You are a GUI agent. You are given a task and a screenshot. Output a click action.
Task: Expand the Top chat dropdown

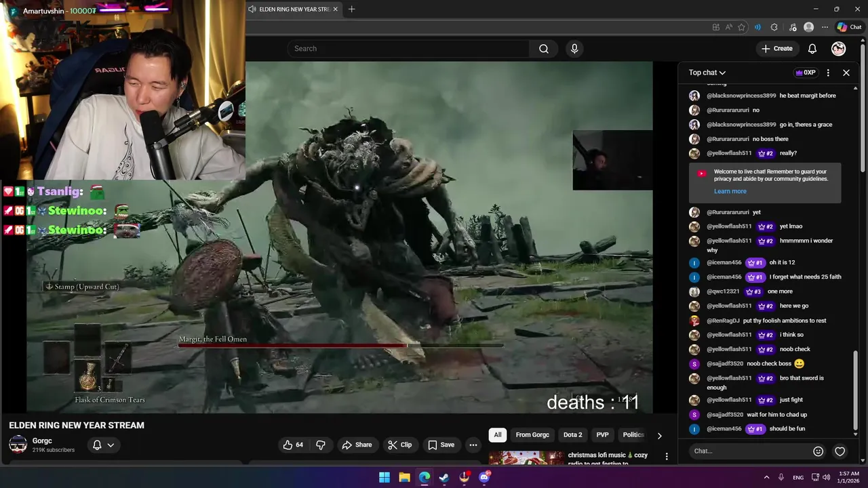[707, 73]
